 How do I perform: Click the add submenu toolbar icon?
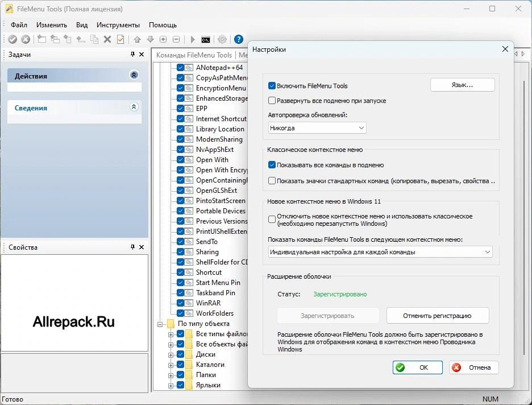[x=55, y=39]
